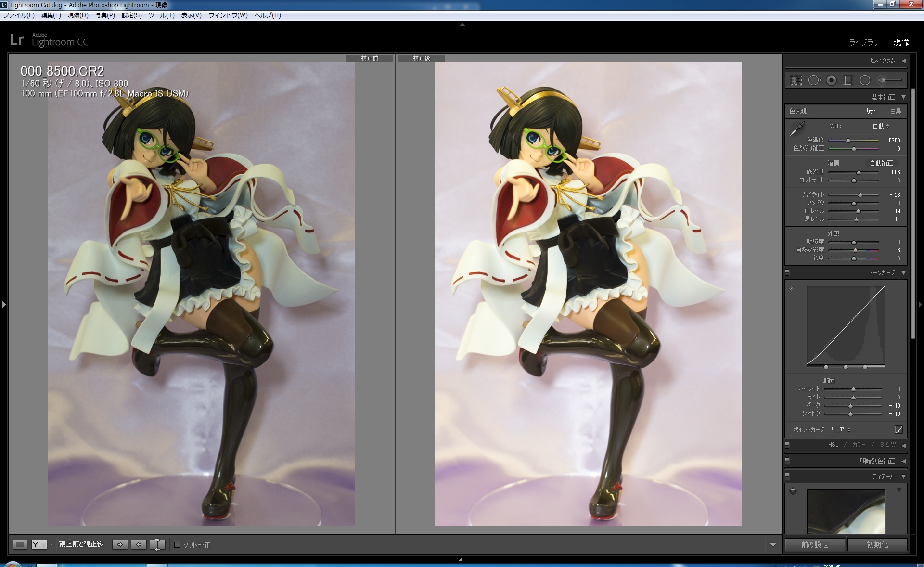The height and width of the screenshot is (567, 924).
Task: Select the Red Eye Correction tool
Action: [831, 80]
